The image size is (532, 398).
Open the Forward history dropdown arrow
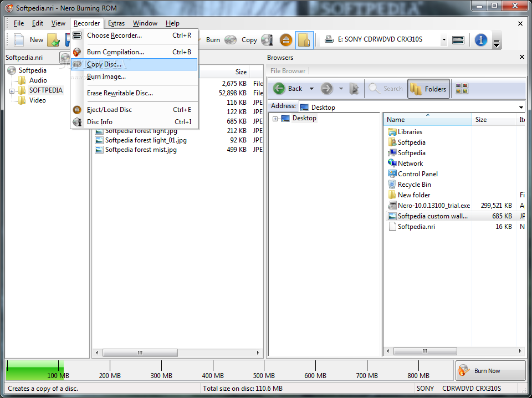click(341, 89)
